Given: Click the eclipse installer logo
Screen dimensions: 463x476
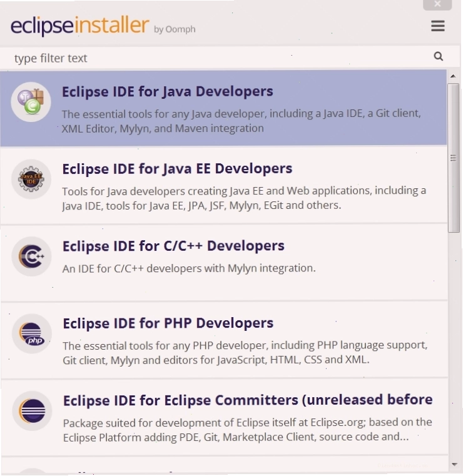Looking at the screenshot, I should coord(79,26).
